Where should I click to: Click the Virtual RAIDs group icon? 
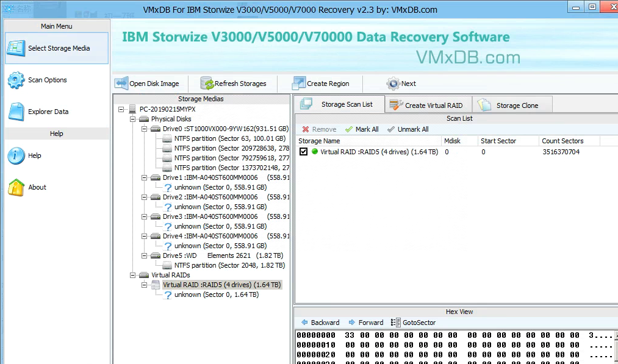pos(144,275)
